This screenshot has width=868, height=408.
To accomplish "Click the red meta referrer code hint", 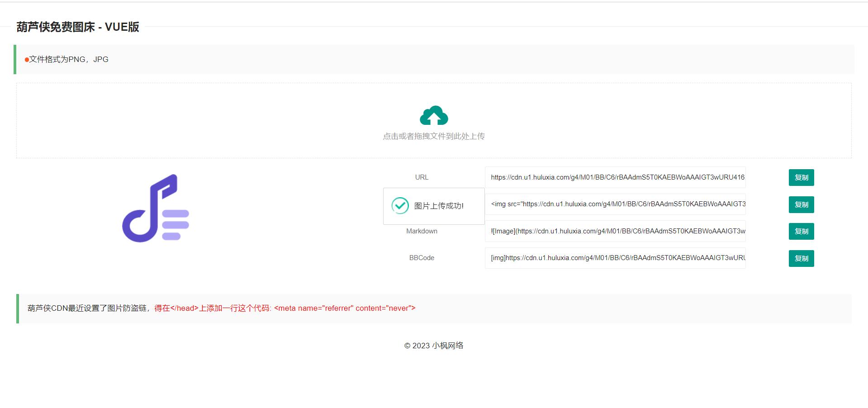I will coord(285,308).
